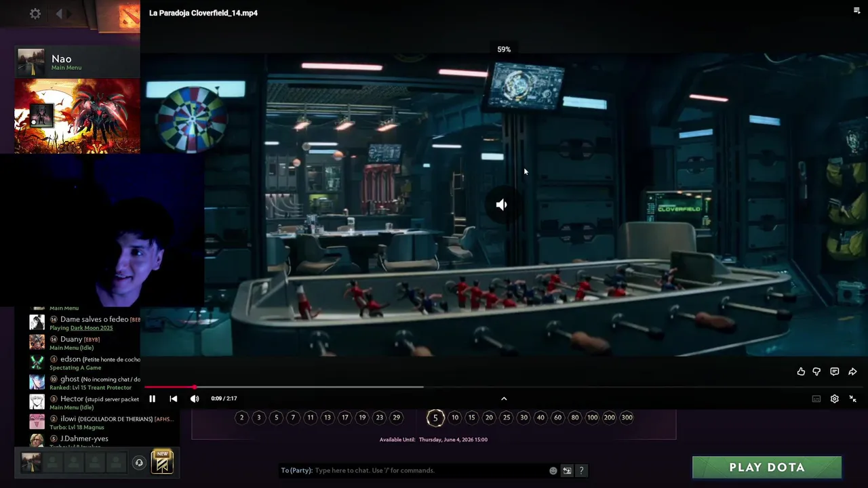Select friend edson in list
This screenshot has width=868, height=488.
(84, 363)
